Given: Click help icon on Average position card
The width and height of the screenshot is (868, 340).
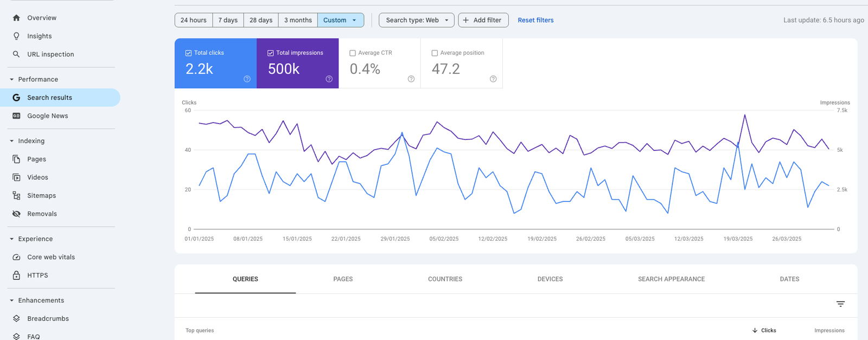Looking at the screenshot, I should click(493, 79).
